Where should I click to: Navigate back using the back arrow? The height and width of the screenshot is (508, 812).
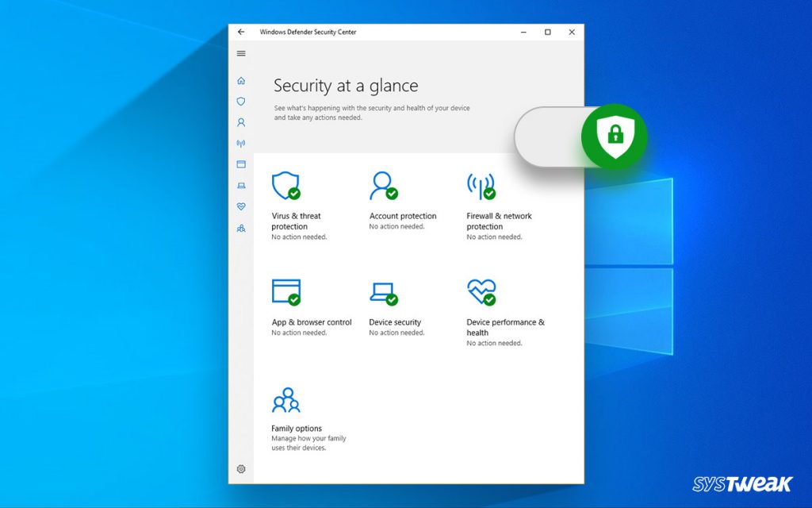point(241,32)
